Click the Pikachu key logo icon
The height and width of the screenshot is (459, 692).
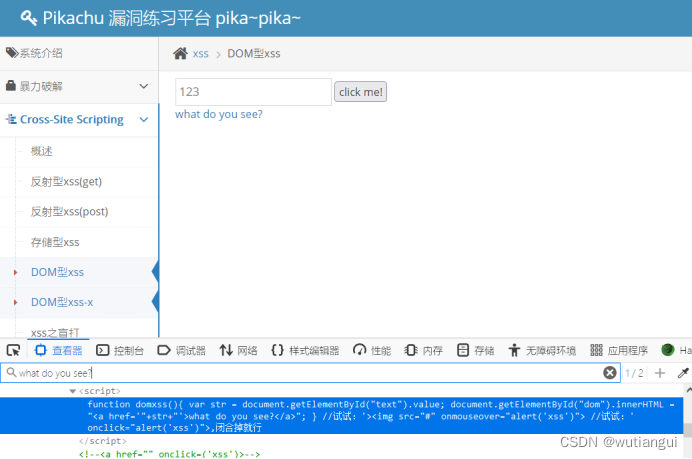click(29, 18)
